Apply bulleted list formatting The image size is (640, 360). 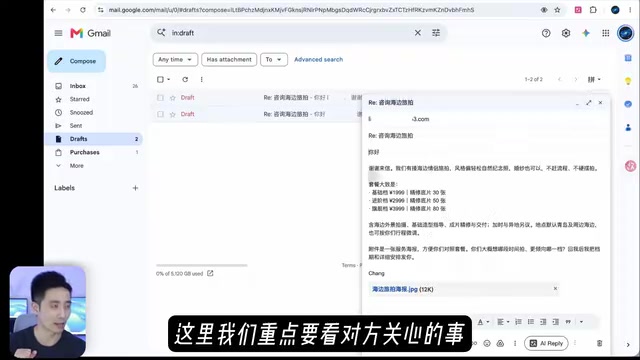[x=531, y=322]
